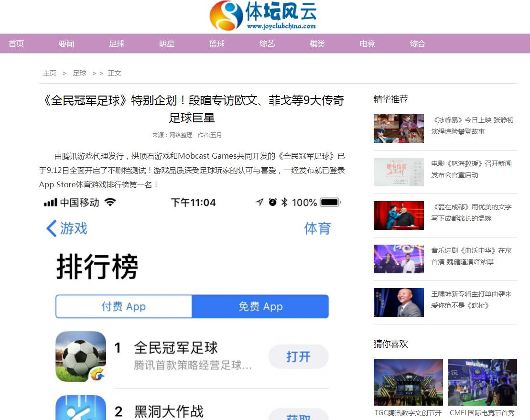Click the 猜你喜欢 section heading

(x=390, y=344)
